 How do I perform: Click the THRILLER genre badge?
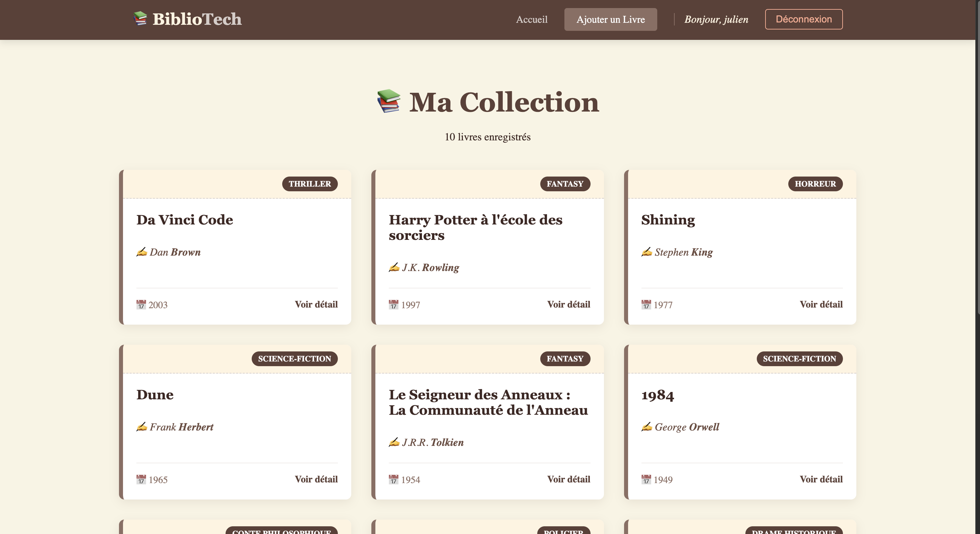[309, 184]
